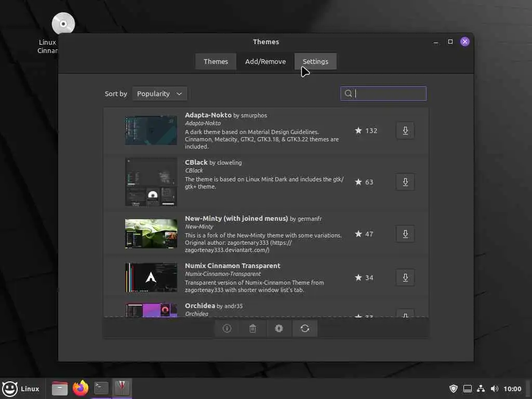Switch to the Themes tab
The height and width of the screenshot is (399, 532).
coord(216,61)
